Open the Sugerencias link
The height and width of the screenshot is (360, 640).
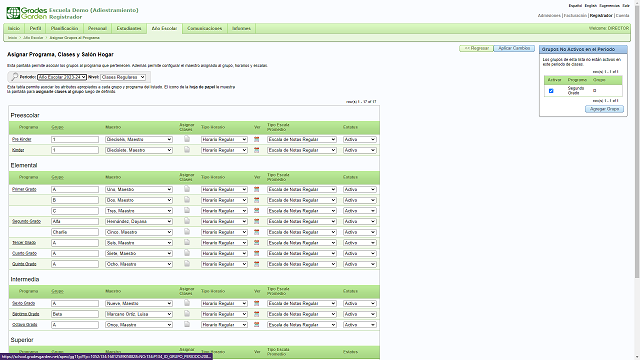click(x=609, y=6)
